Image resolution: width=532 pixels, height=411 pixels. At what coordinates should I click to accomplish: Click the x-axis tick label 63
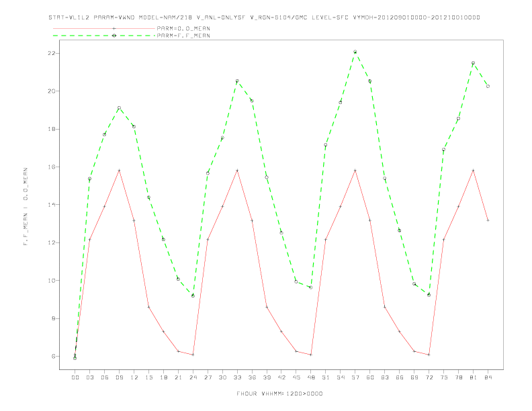(x=385, y=377)
